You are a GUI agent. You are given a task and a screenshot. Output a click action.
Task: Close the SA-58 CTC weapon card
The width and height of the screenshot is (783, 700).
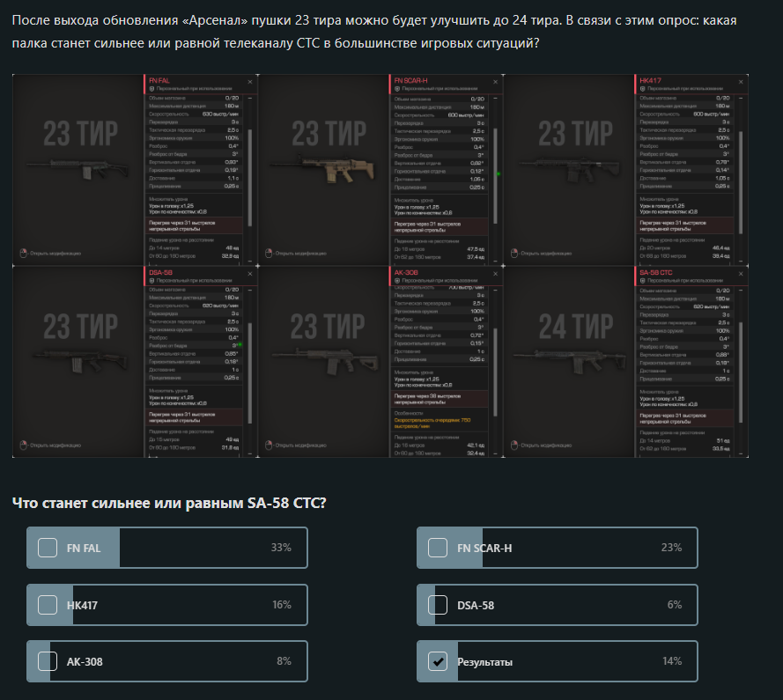[x=741, y=274]
